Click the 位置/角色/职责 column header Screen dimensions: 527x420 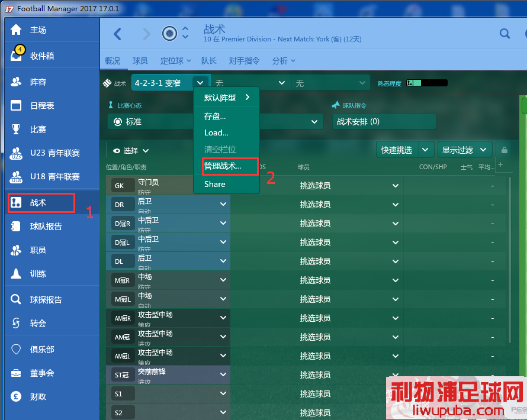click(126, 167)
